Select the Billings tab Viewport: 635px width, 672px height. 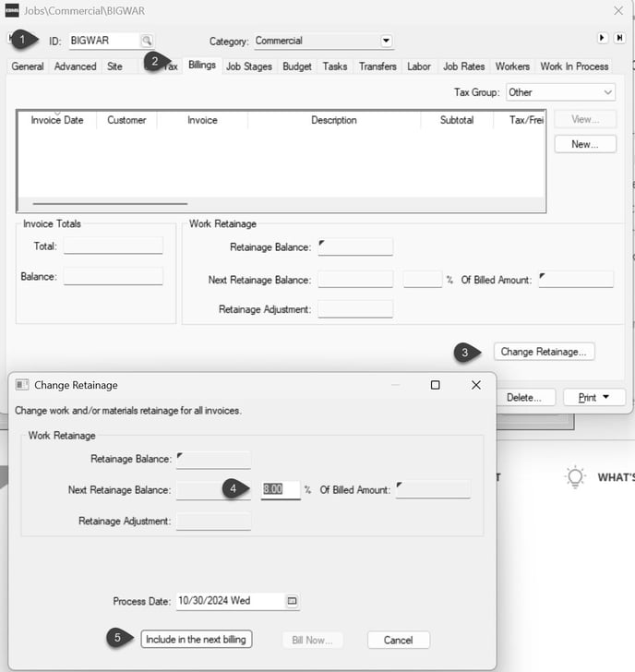tap(202, 66)
